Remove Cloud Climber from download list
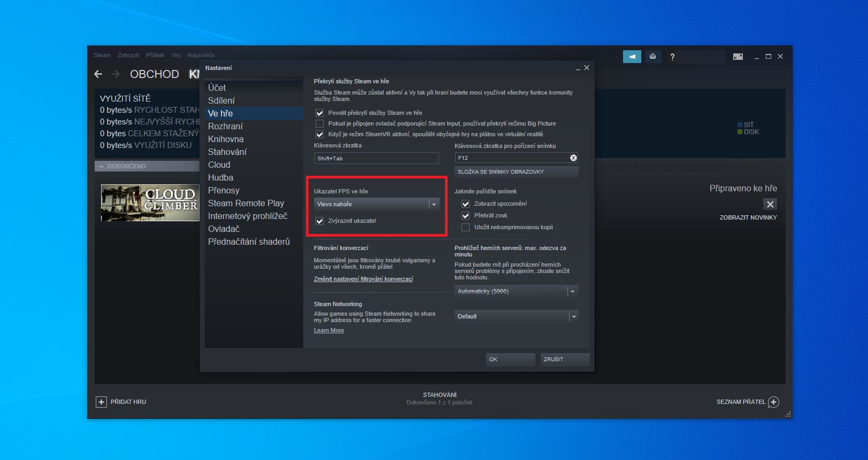 (x=770, y=204)
